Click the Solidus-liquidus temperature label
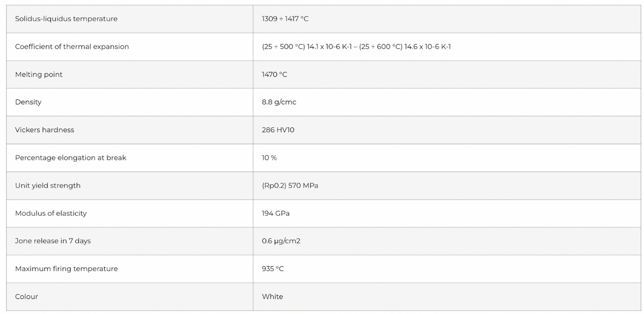 pos(66,19)
